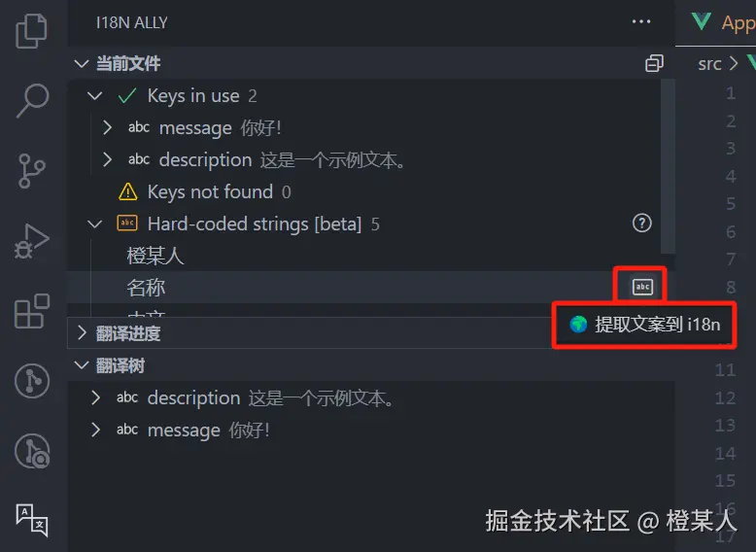Click the collapse-all icon in 当前文件 header
The height and width of the screenshot is (552, 756).
(x=654, y=63)
